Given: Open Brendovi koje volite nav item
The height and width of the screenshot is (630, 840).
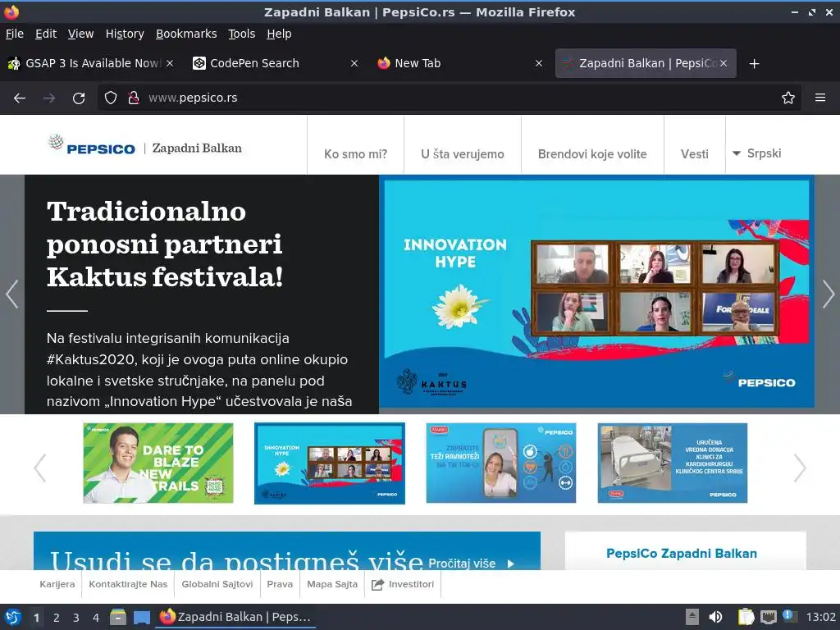Looking at the screenshot, I should click(592, 153).
